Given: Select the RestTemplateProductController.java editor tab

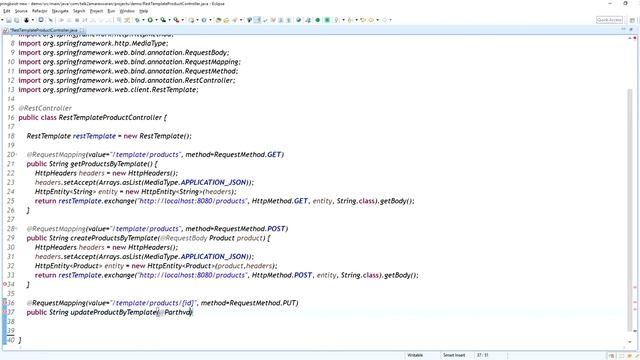Looking at the screenshot, I should (43, 30).
